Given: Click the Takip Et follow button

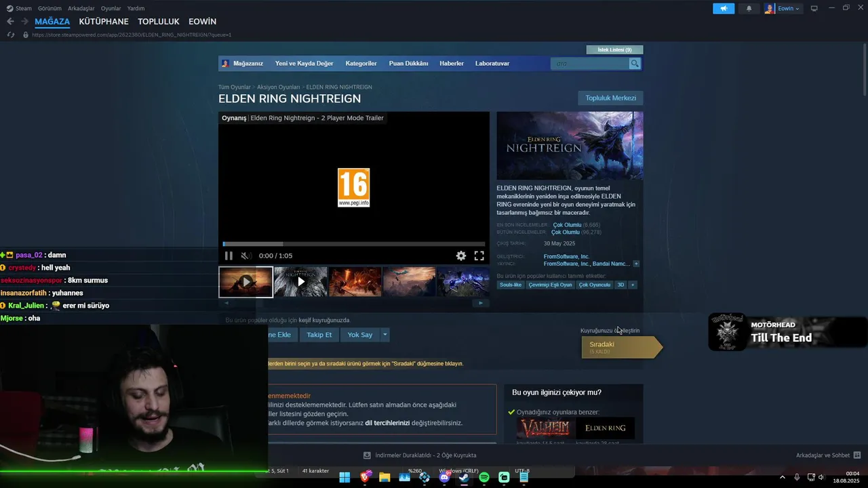Looking at the screenshot, I should (319, 335).
